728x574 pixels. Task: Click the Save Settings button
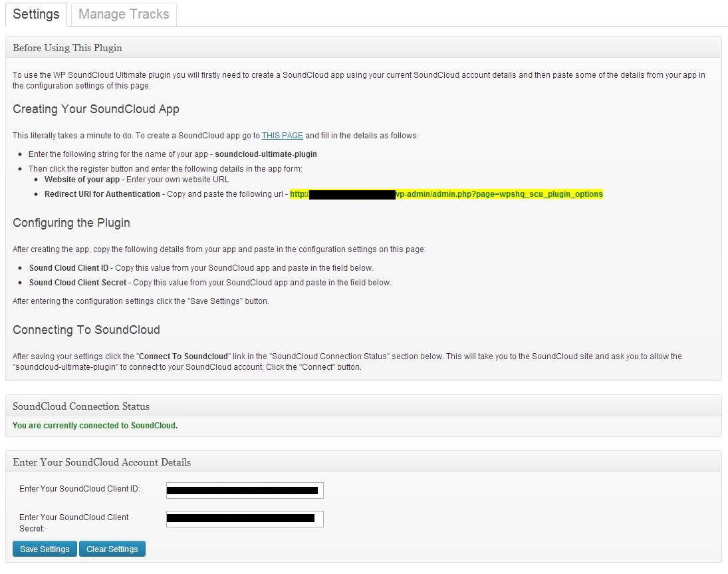coord(45,549)
